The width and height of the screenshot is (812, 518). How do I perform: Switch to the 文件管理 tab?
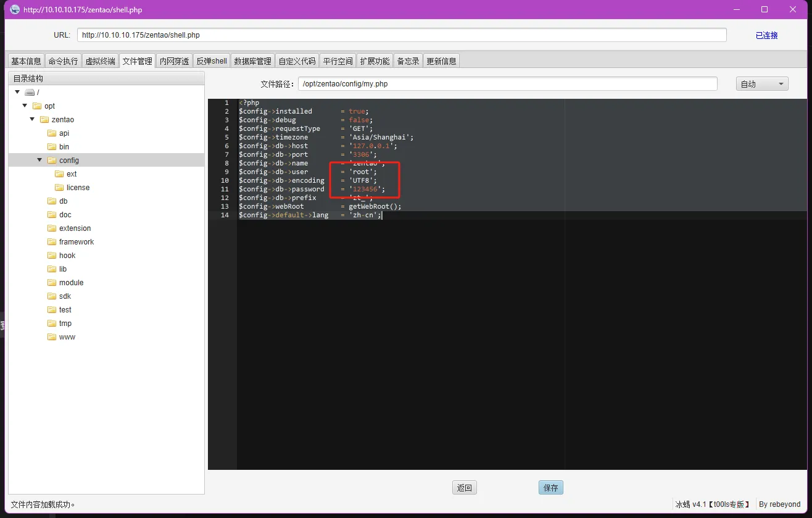point(137,61)
